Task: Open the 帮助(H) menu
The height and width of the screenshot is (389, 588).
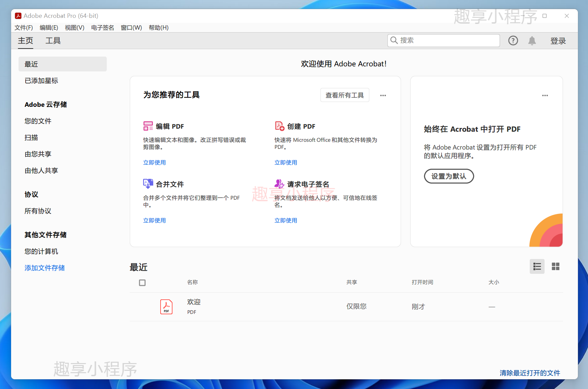Action: click(x=159, y=28)
